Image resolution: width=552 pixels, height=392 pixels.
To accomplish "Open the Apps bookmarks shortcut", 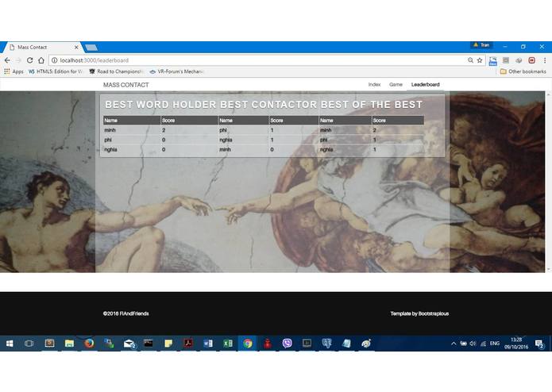I will [14, 71].
